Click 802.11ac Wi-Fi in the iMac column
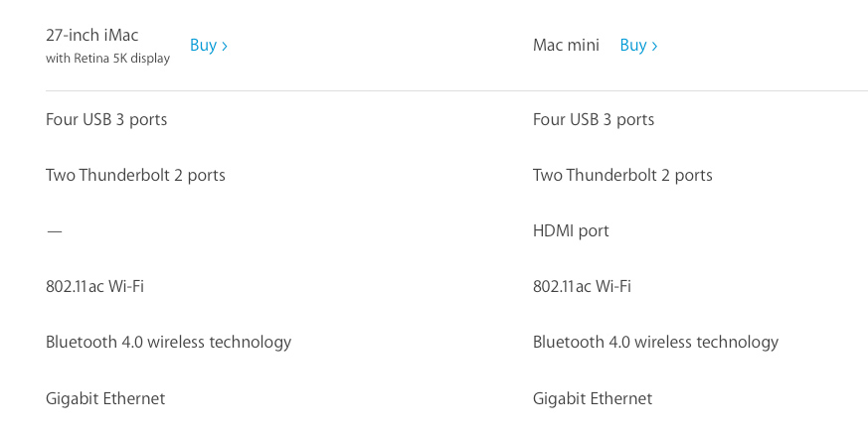Viewport: 868px width, 437px height. (94, 287)
